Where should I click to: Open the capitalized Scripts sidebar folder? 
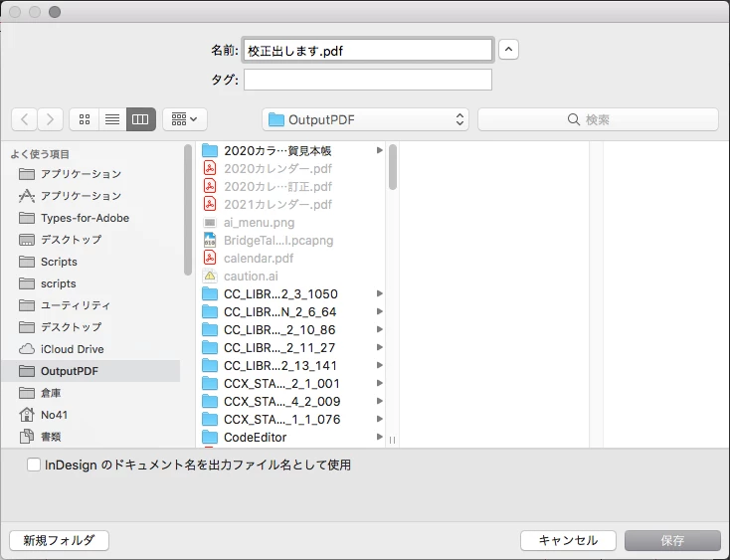tap(91, 262)
